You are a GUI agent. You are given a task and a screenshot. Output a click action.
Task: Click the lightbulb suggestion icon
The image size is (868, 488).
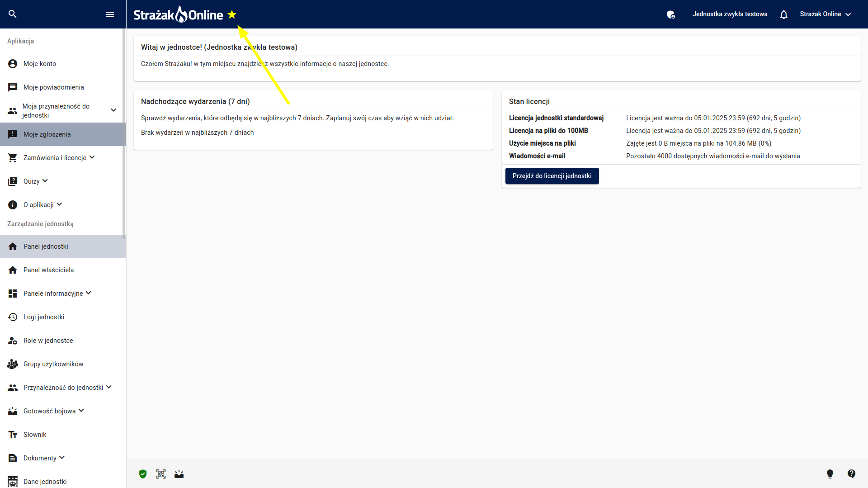click(830, 474)
